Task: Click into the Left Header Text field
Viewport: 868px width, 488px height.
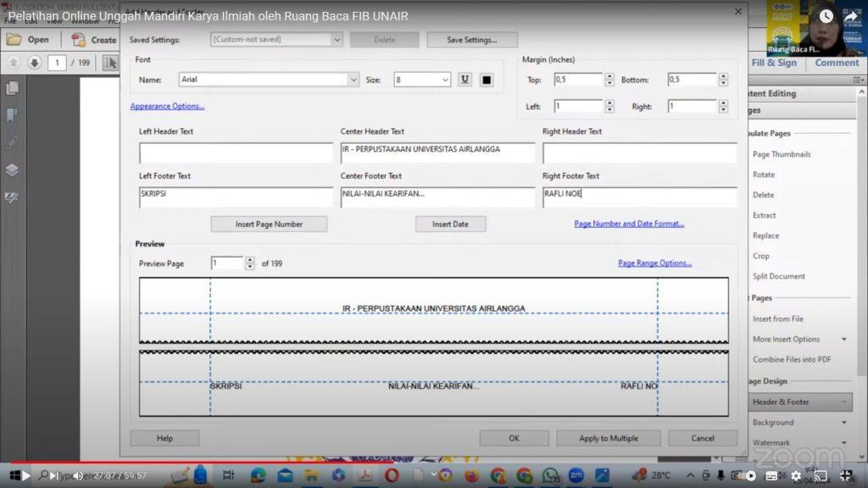Action: (x=236, y=152)
